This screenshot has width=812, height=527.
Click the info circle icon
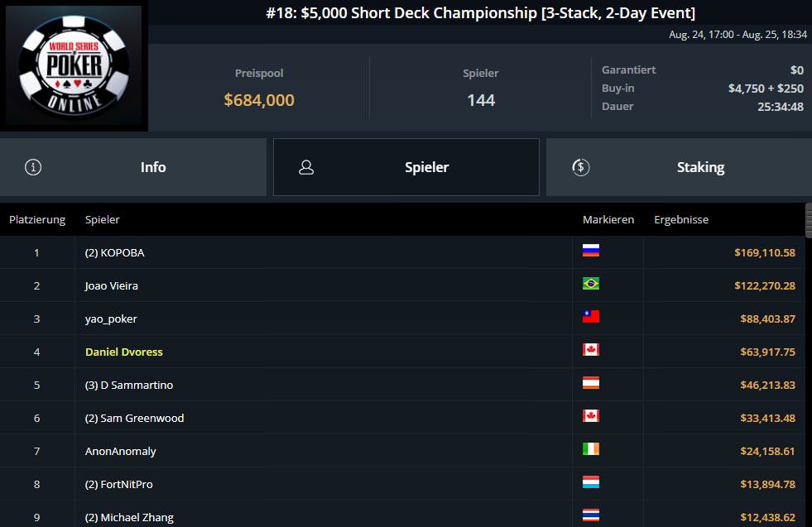tap(33, 167)
